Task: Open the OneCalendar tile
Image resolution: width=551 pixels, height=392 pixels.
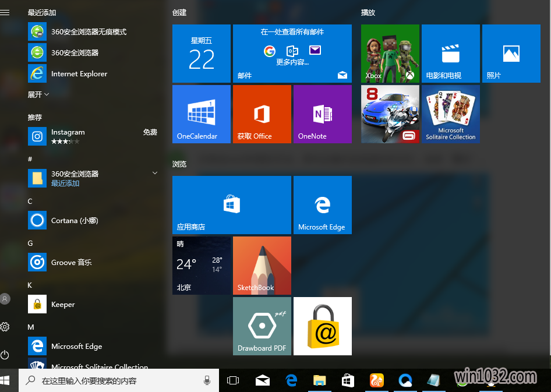Action: [201, 114]
